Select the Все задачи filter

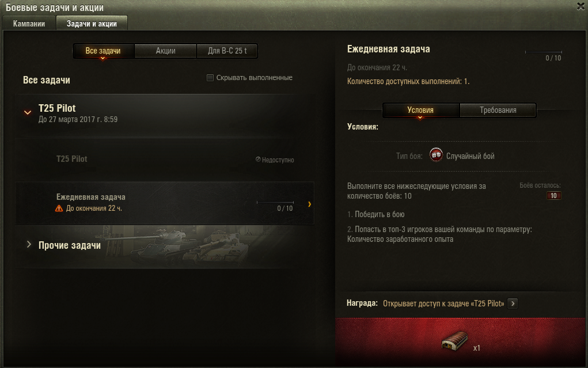103,51
